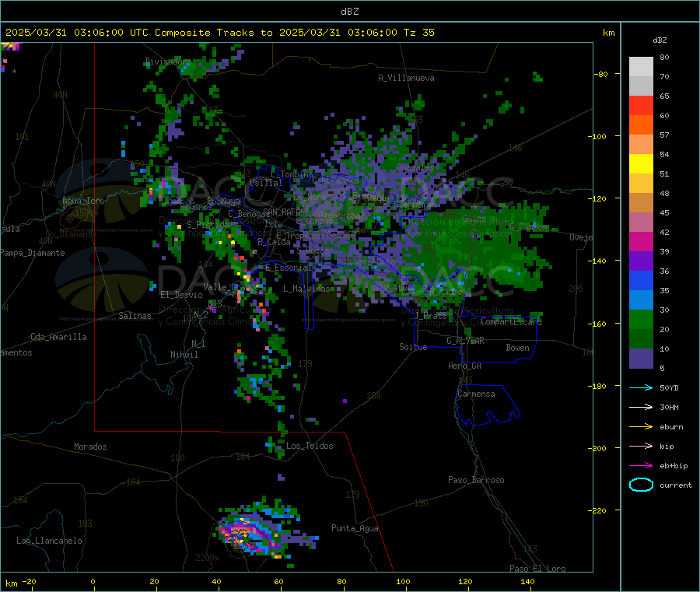Screen dimensions: 700x592
Task: Click the '140' tick on the bottom axis
Action: pos(527,581)
